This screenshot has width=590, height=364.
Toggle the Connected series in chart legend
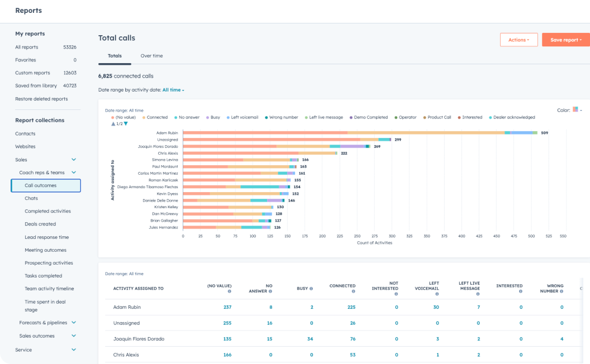[156, 117]
